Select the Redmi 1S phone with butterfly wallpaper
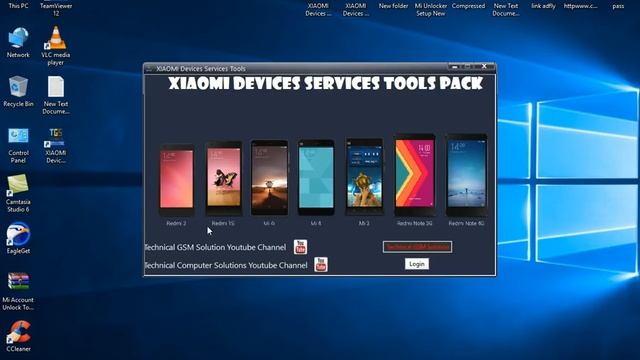640x360 pixels. (x=223, y=178)
